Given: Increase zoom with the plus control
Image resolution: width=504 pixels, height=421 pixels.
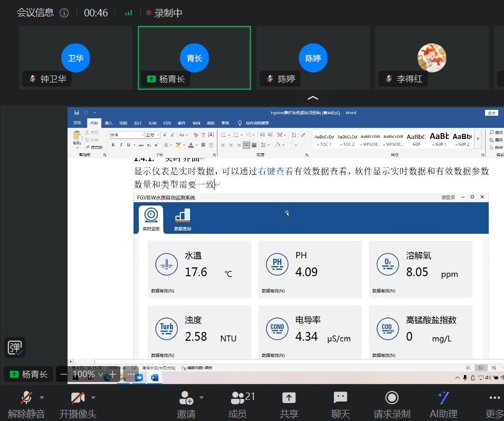Looking at the screenshot, I should pyautogui.click(x=112, y=375).
